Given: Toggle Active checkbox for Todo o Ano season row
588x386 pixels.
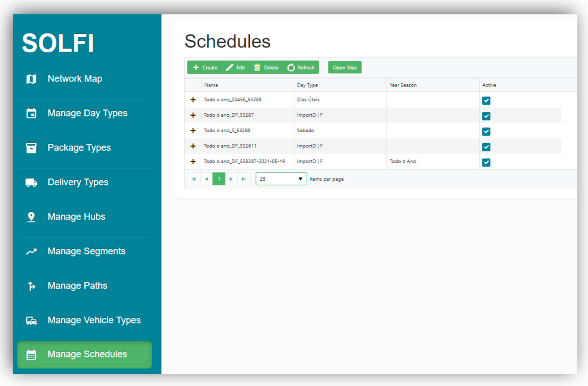Looking at the screenshot, I should click(x=486, y=162).
